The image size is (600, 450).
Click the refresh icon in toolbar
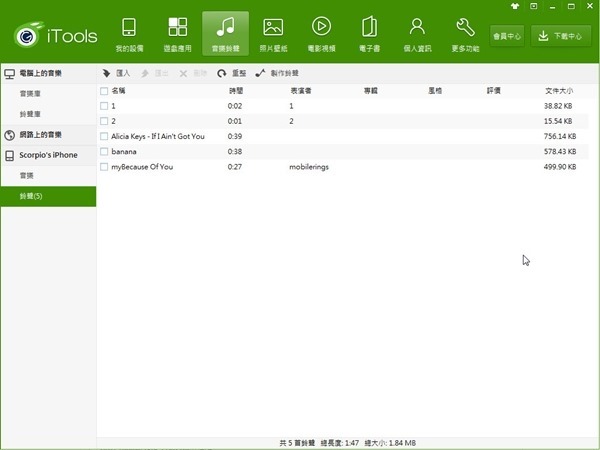point(221,73)
